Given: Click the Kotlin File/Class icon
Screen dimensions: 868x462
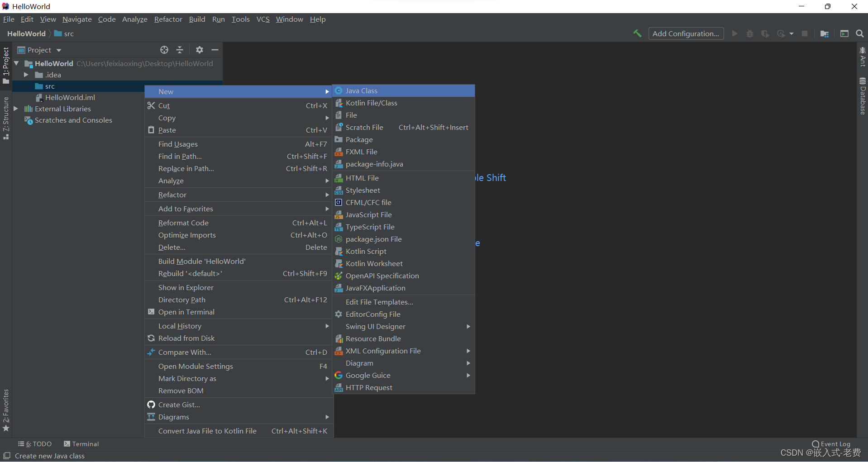Looking at the screenshot, I should (339, 103).
